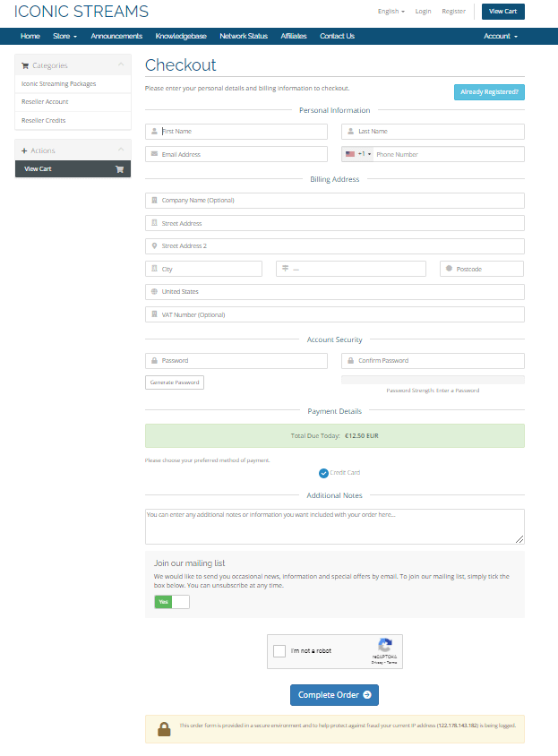The height and width of the screenshot is (756, 558).
Task: Click the padlock icon in the security notice
Action: click(x=164, y=728)
